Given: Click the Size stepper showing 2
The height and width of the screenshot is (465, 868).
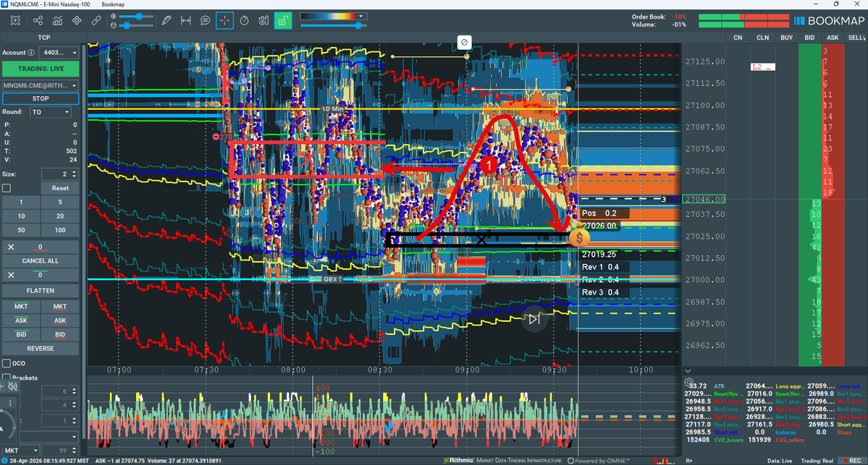Looking at the screenshot, I should pos(60,174).
